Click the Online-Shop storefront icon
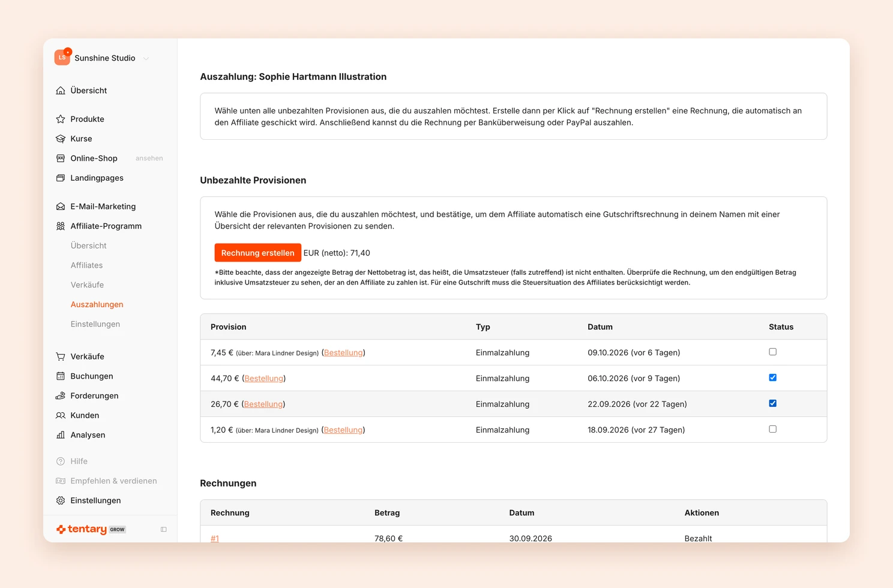Viewport: 893px width, 588px height. pos(61,158)
